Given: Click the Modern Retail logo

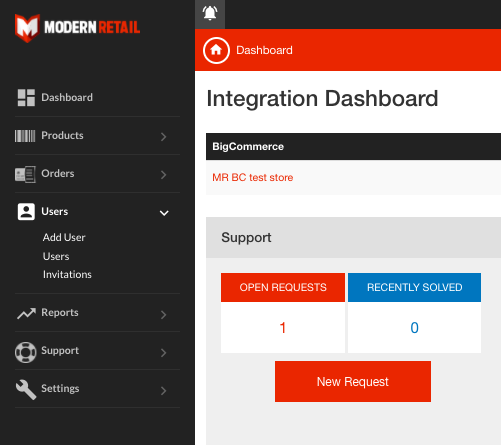Looking at the screenshot, I should click(77, 28).
